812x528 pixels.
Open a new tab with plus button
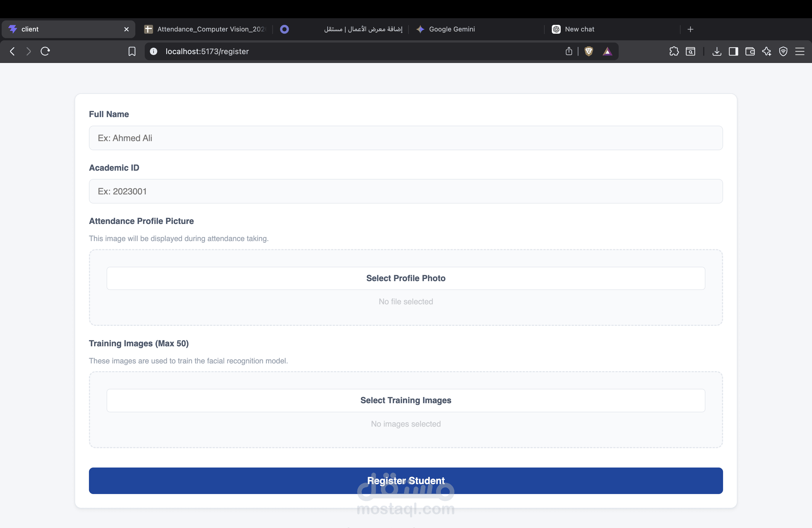(x=690, y=29)
